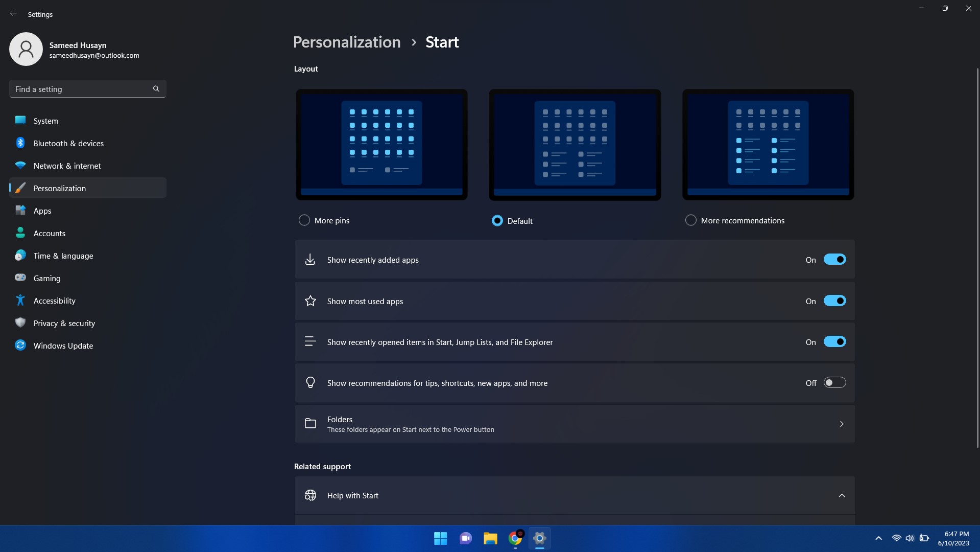Click the Find a setting search box
The width and height of the screenshot is (980, 552).
point(88,89)
